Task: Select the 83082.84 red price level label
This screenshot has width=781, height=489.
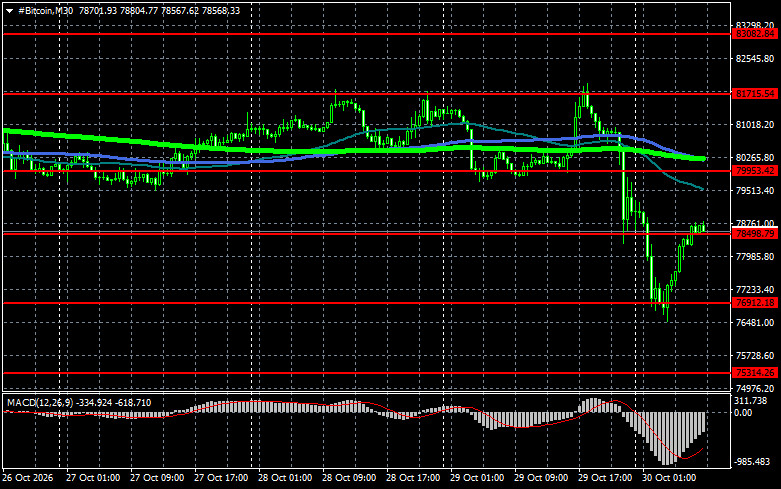Action: tap(755, 34)
